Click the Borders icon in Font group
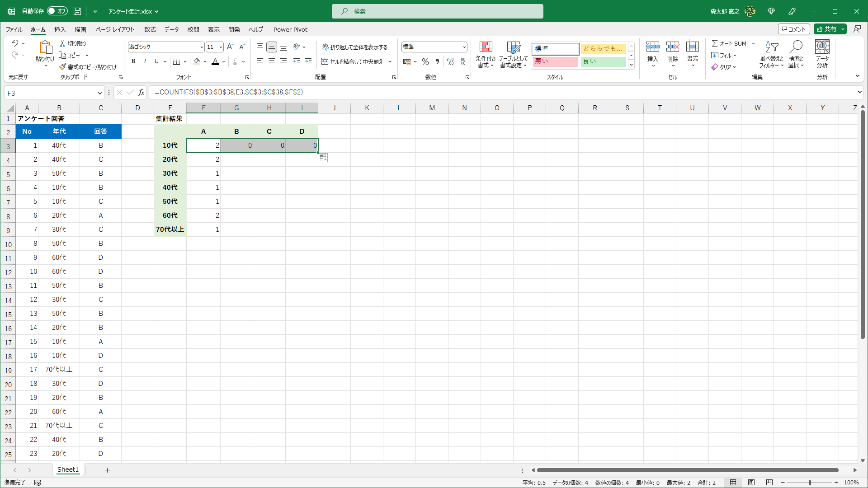This screenshot has width=868, height=488. 177,61
